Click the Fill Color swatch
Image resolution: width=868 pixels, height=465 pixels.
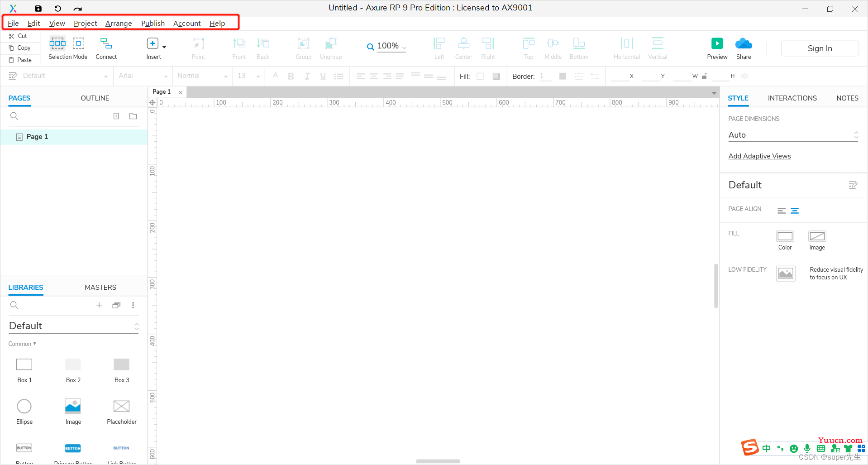click(x=785, y=236)
